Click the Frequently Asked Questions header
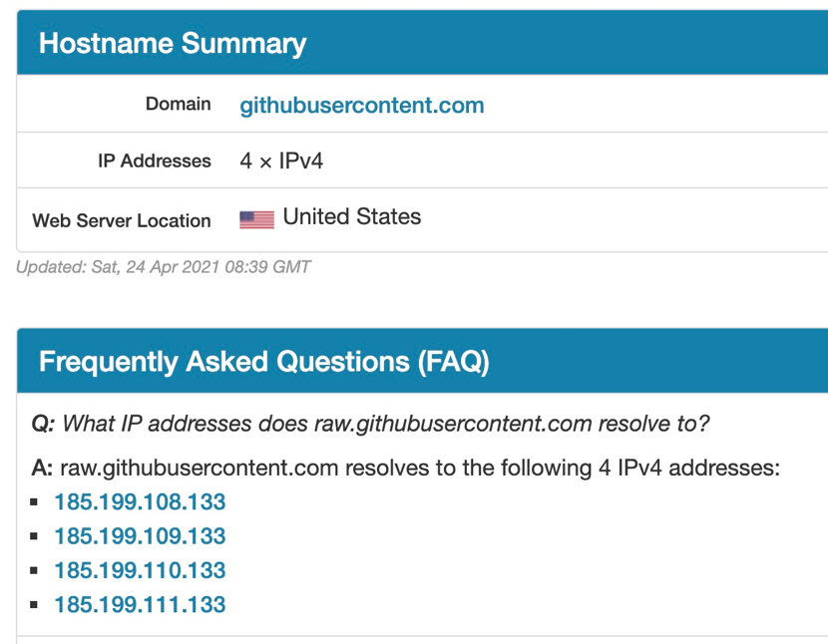 click(x=422, y=361)
